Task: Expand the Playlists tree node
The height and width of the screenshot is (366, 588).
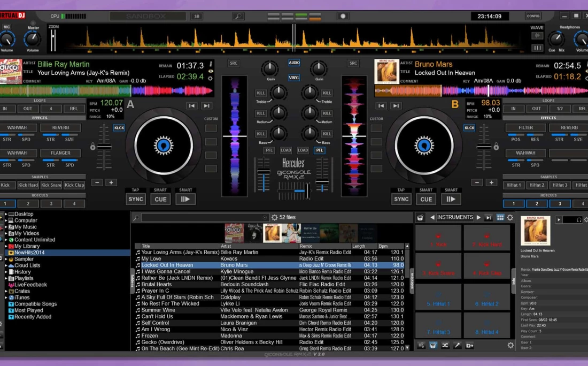Action: click(6, 278)
